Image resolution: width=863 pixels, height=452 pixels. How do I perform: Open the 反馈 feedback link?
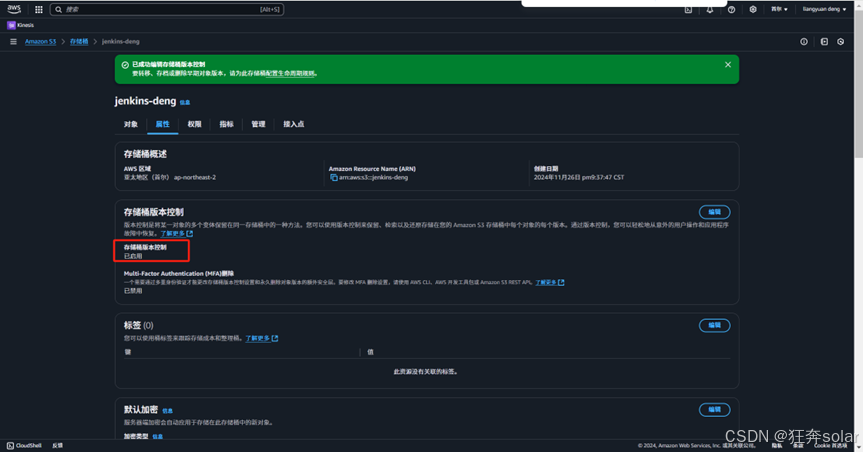click(x=57, y=445)
